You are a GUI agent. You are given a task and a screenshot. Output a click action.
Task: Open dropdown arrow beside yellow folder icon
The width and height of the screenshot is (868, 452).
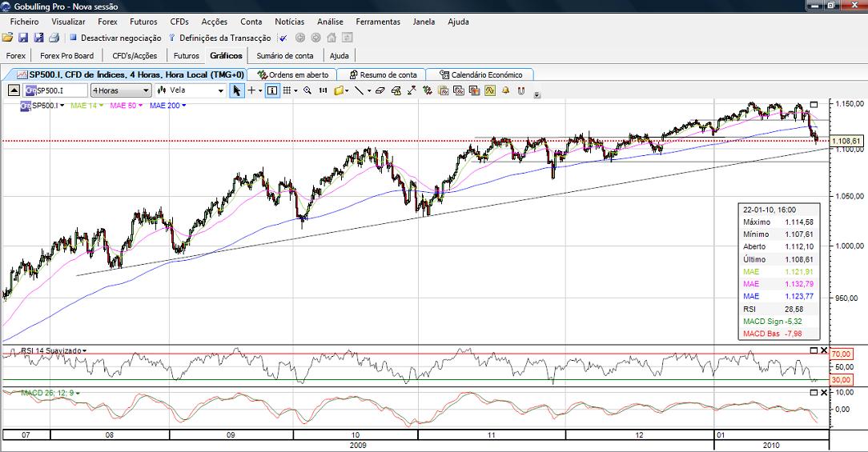(347, 90)
